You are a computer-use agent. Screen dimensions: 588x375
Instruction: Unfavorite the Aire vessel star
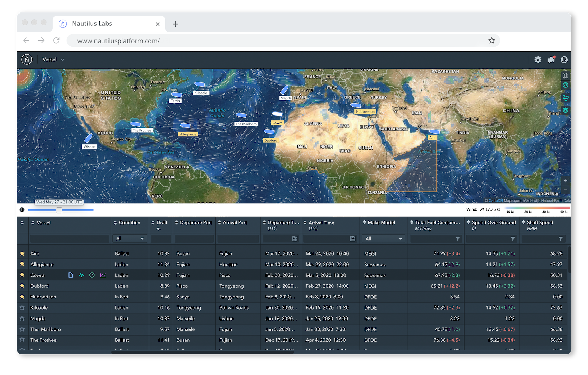pyautogui.click(x=22, y=253)
